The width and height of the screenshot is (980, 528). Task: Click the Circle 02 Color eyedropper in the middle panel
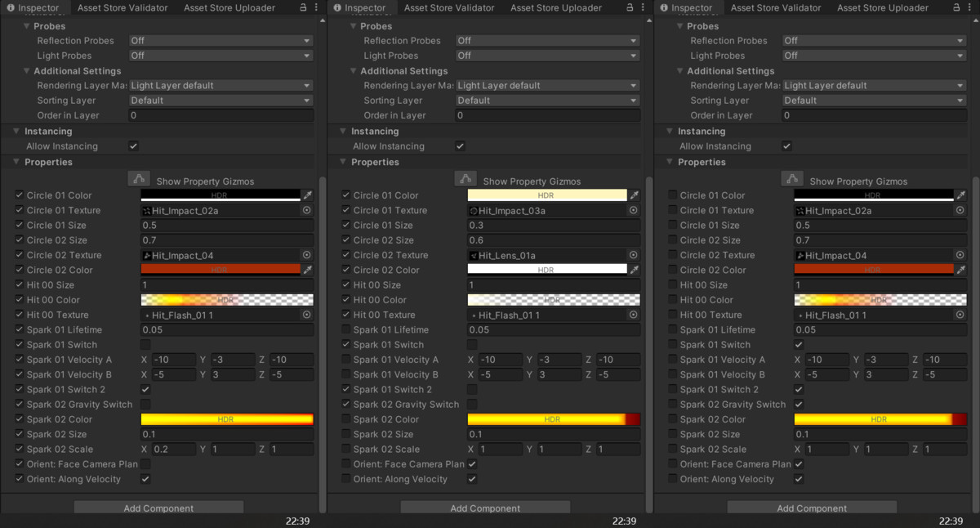tap(635, 270)
